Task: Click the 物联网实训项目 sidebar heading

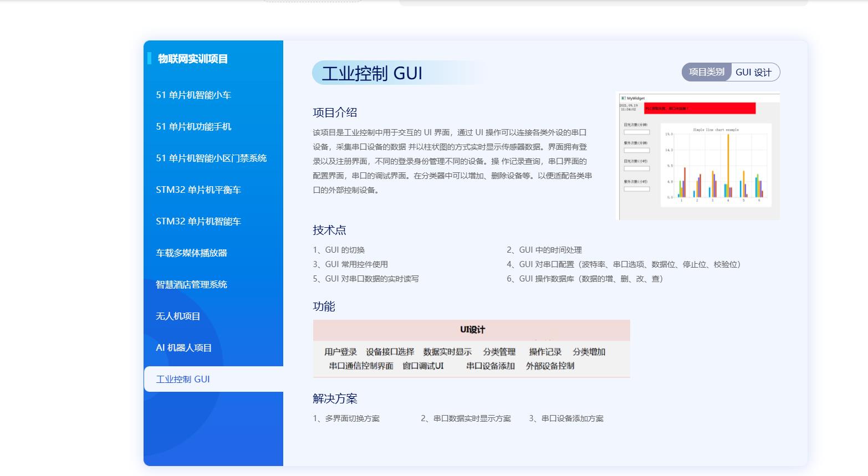Action: pos(192,59)
